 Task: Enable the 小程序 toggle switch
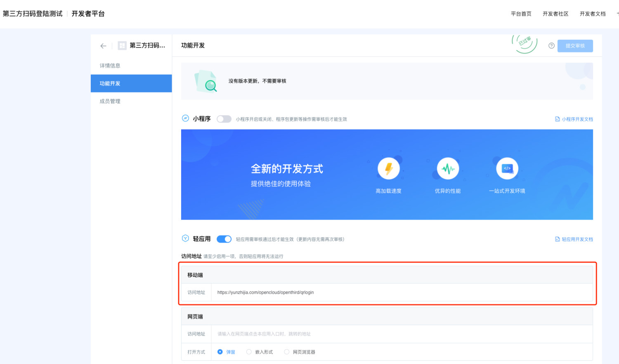pos(224,119)
